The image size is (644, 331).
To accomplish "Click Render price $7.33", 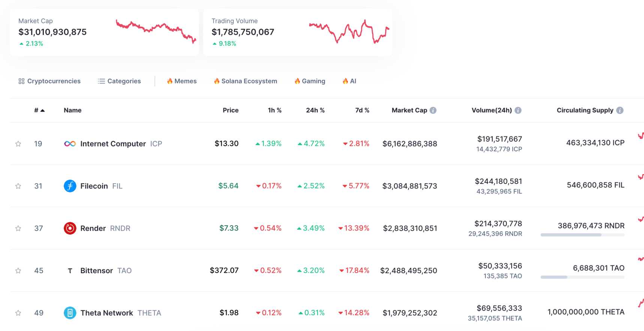I will click(229, 228).
